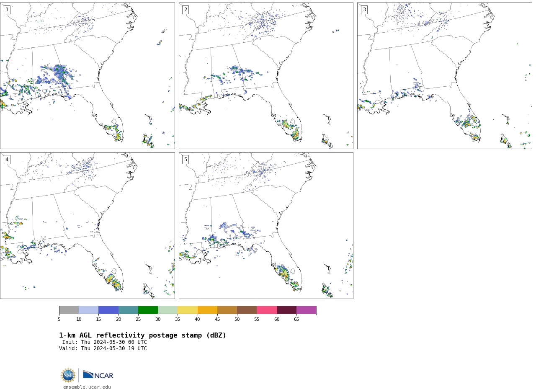Click the Valid Thu 2024-05-30 19 UTC line
The height and width of the screenshot is (392, 536).
click(x=103, y=348)
